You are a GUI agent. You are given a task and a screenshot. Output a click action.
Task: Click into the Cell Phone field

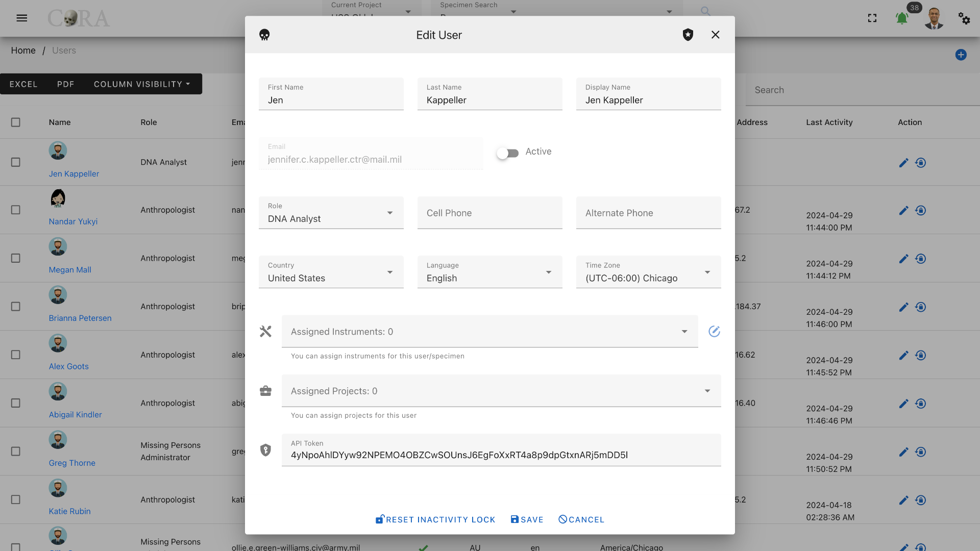pyautogui.click(x=490, y=213)
